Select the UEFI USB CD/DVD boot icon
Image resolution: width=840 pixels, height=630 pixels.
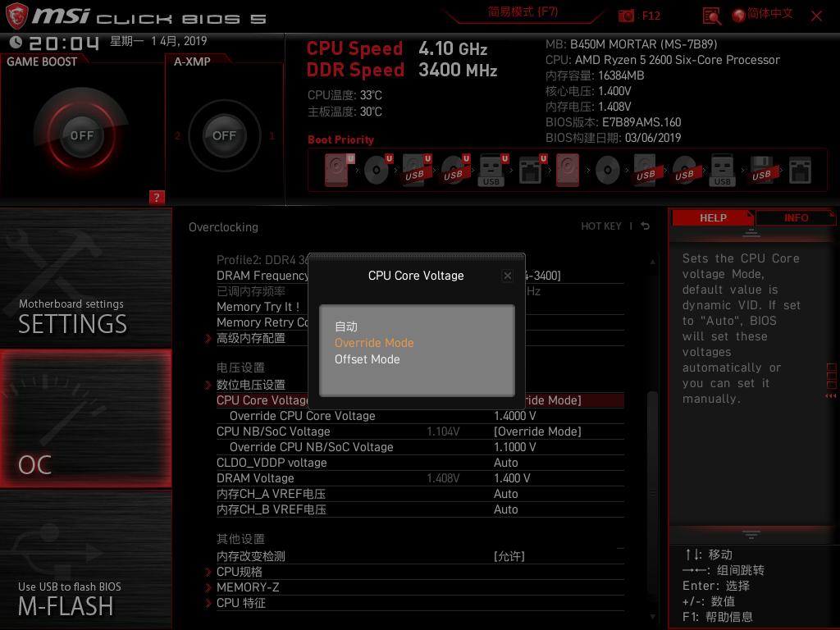pos(455,170)
